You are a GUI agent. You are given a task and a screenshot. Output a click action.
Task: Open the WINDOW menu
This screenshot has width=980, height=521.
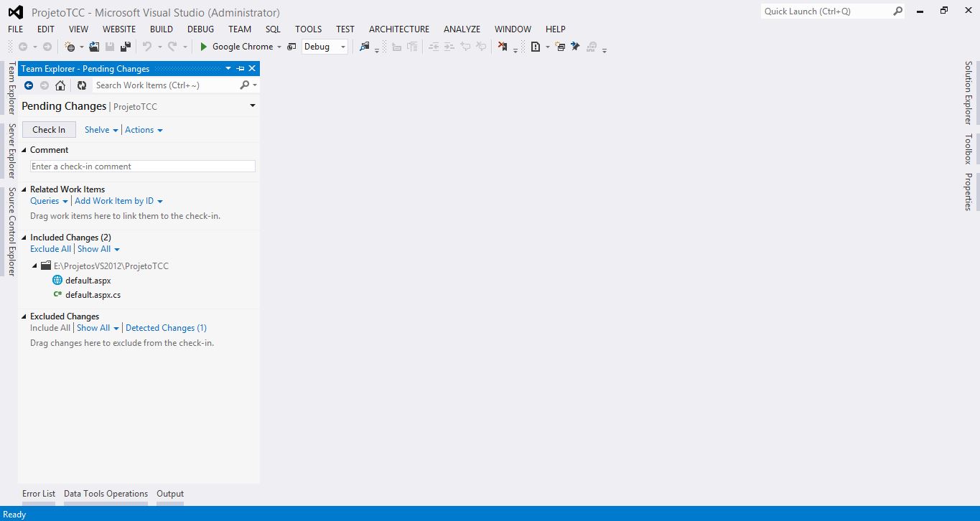(513, 29)
